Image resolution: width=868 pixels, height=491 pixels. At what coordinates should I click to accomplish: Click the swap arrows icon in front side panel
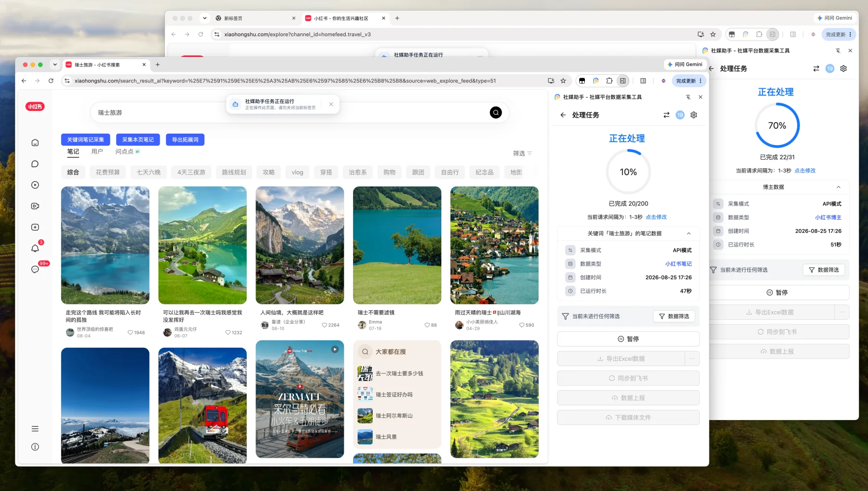coord(666,115)
